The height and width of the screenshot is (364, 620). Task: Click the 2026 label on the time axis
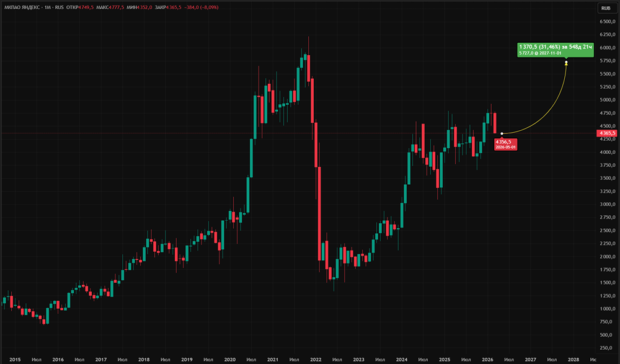[x=487, y=360]
